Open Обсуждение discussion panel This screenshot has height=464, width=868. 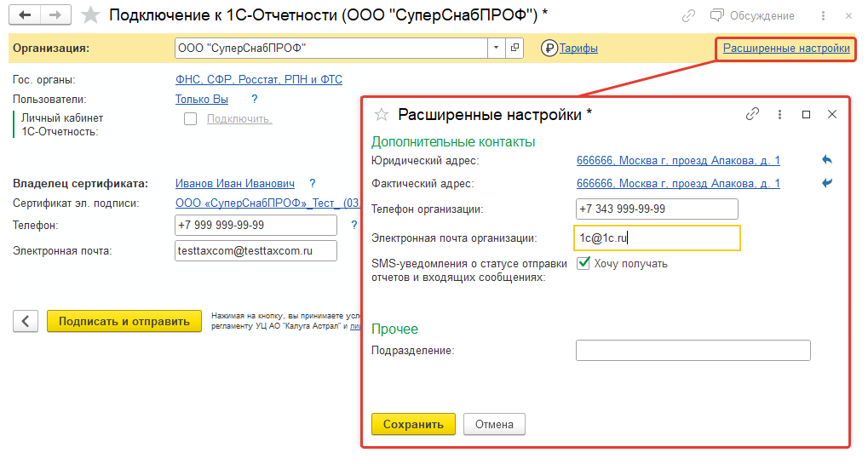point(752,16)
